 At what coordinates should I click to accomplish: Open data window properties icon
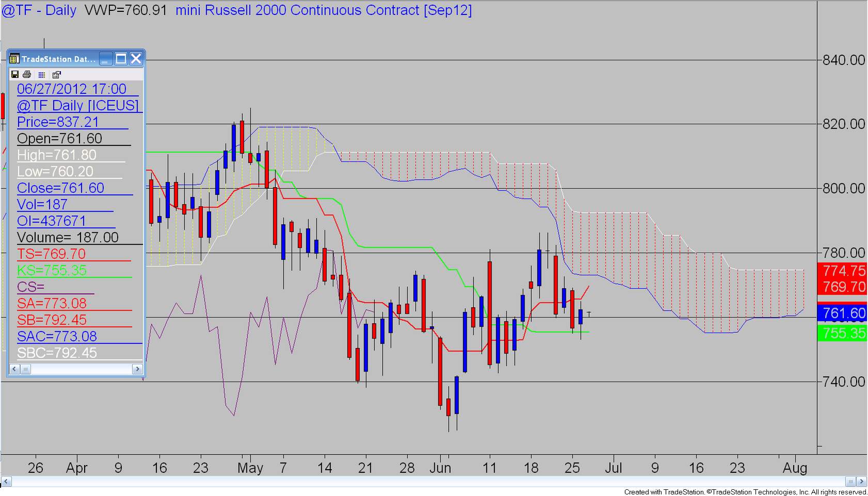56,75
